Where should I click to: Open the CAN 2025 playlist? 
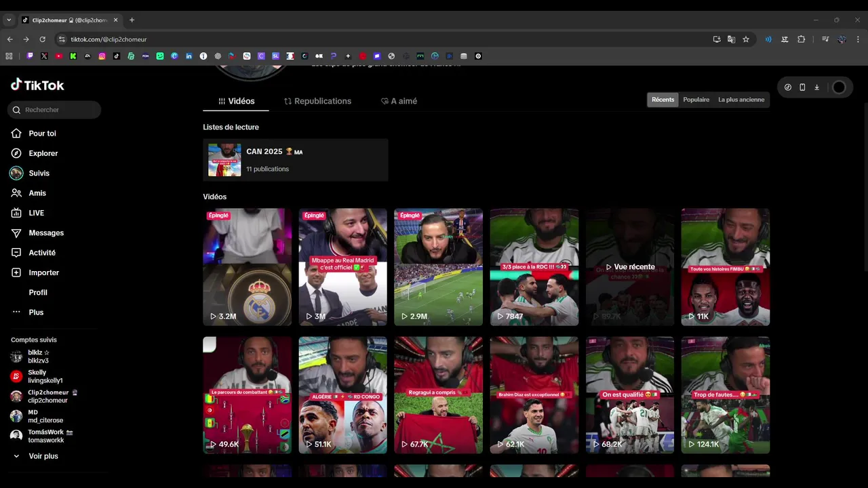(x=296, y=160)
